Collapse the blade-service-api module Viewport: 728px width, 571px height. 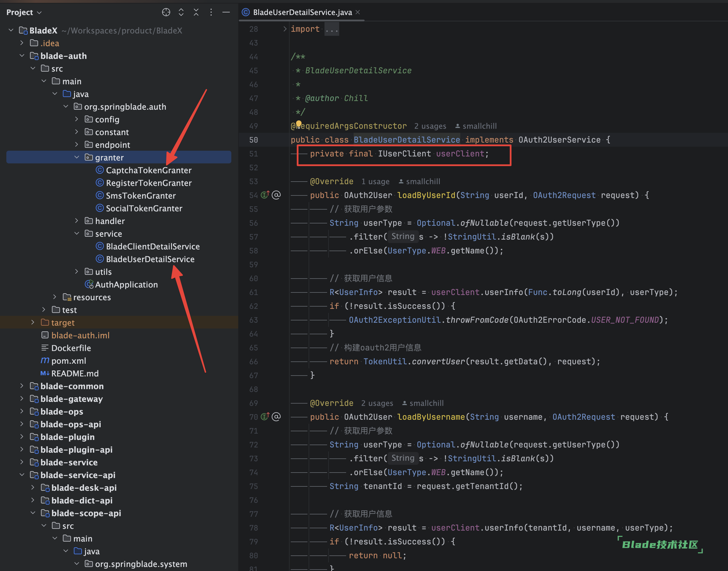tap(22, 475)
